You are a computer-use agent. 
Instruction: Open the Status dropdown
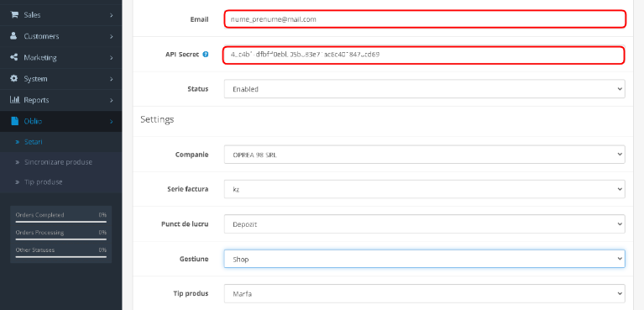coord(424,89)
